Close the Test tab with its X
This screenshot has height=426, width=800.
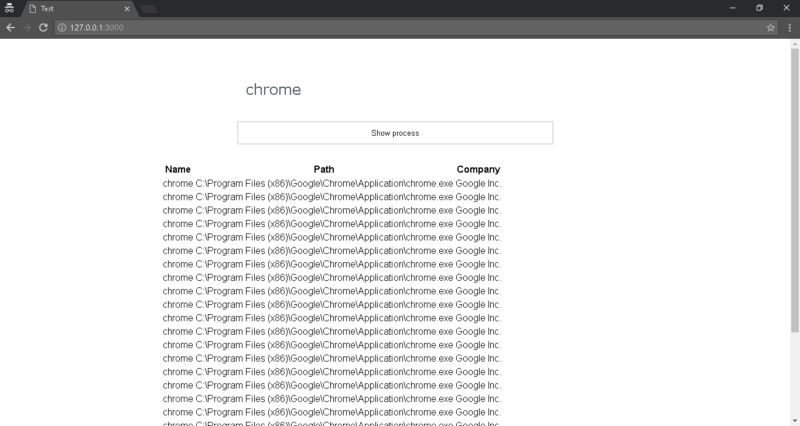coord(127,8)
